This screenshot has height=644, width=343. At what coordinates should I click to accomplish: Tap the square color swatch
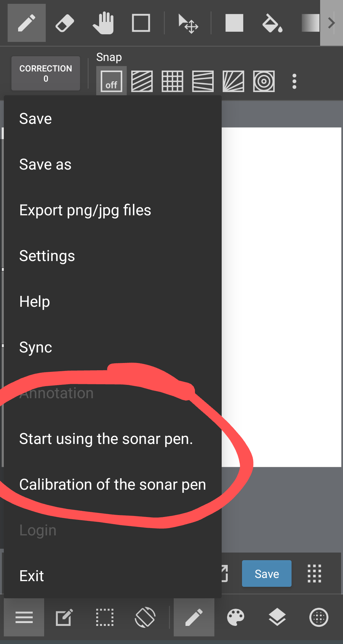234,23
